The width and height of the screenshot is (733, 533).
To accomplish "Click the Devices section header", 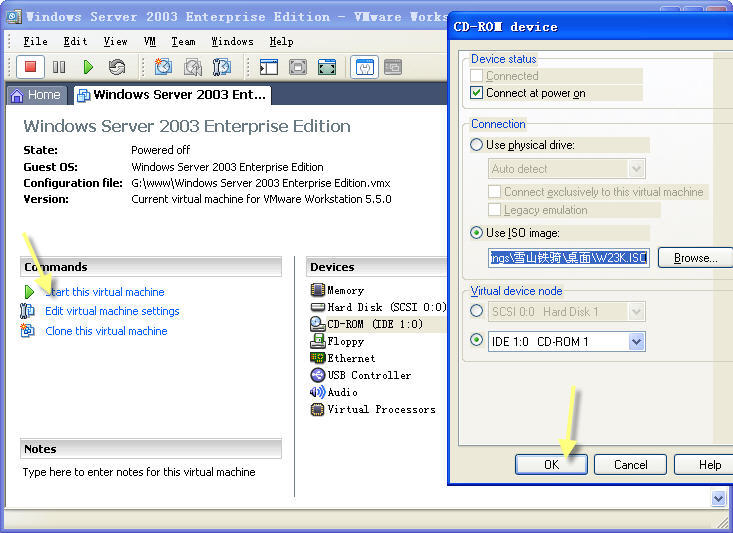I will (x=377, y=267).
